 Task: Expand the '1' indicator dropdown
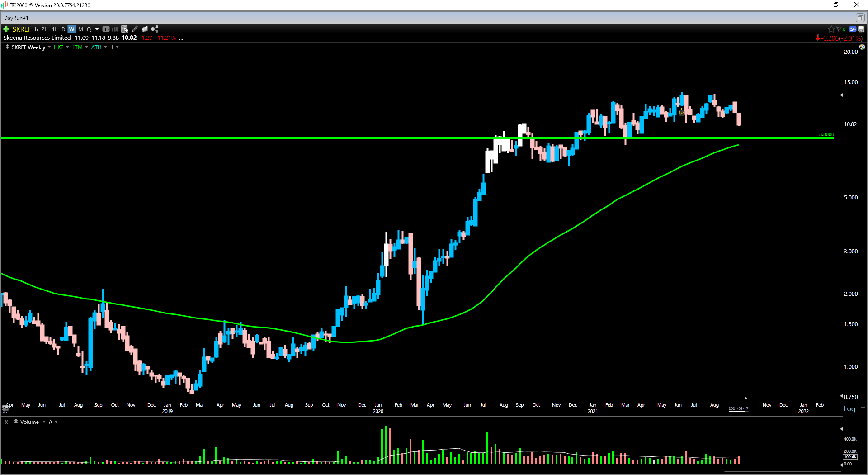[117, 47]
